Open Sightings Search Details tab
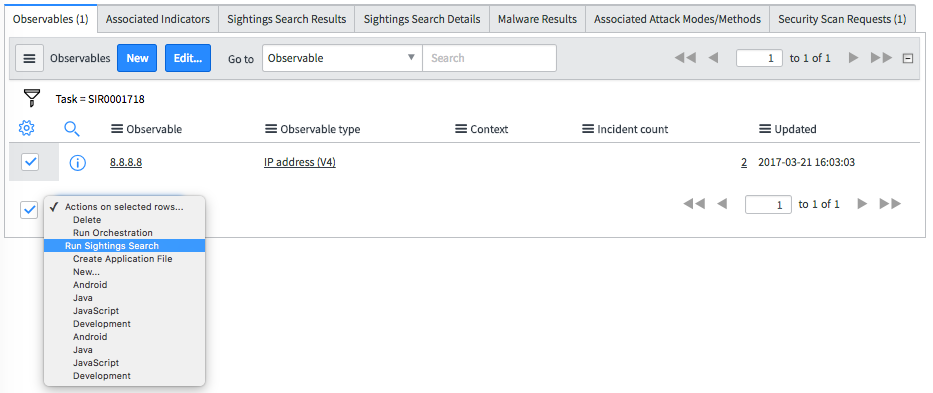 (x=422, y=19)
